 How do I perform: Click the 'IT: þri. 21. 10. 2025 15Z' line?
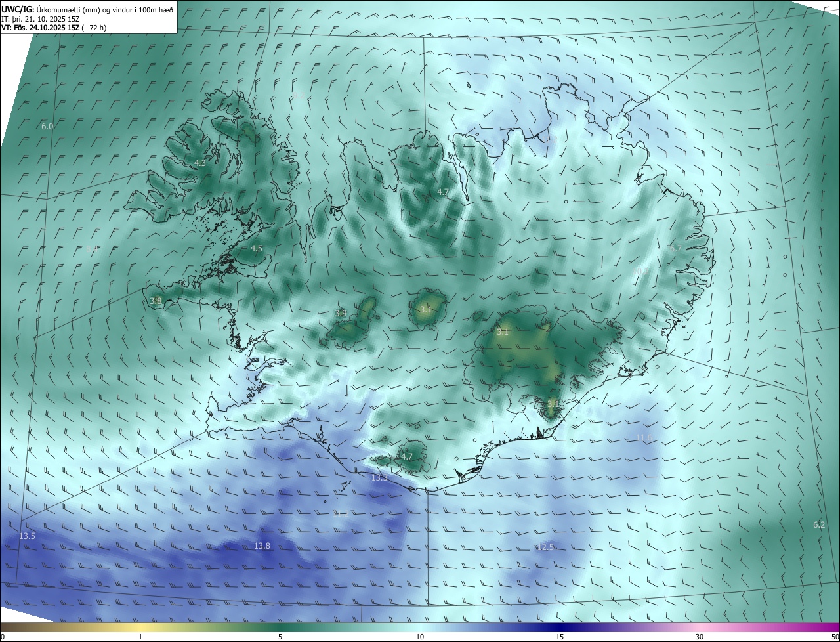pyautogui.click(x=40, y=19)
